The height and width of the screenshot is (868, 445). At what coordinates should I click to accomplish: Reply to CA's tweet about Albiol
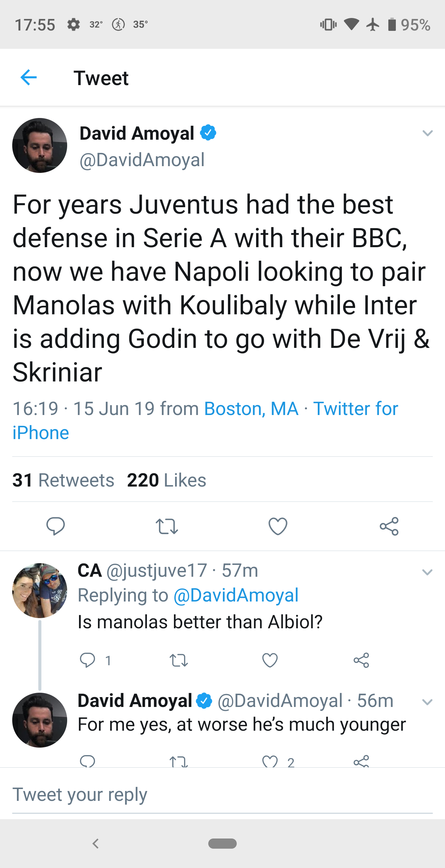(87, 660)
